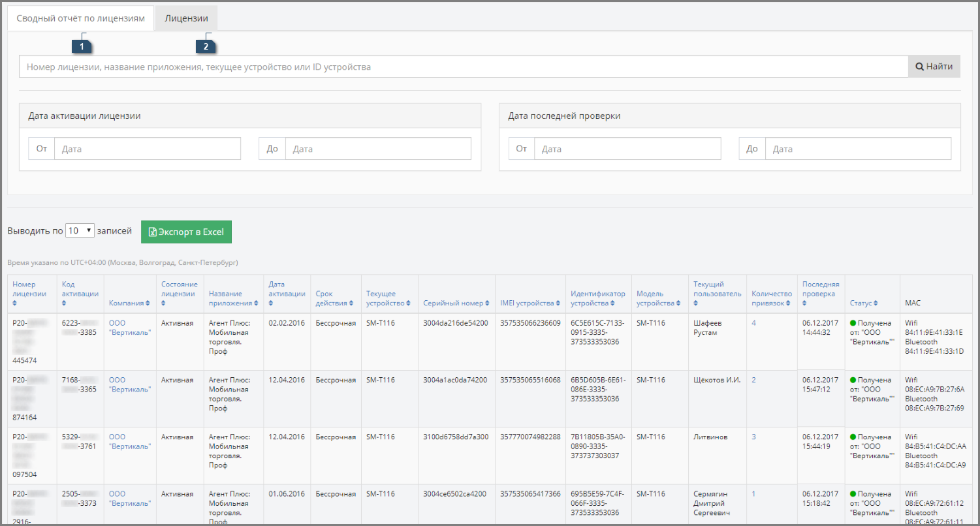Open bindings count 2 for Щёкотов И.И.

[753, 380]
